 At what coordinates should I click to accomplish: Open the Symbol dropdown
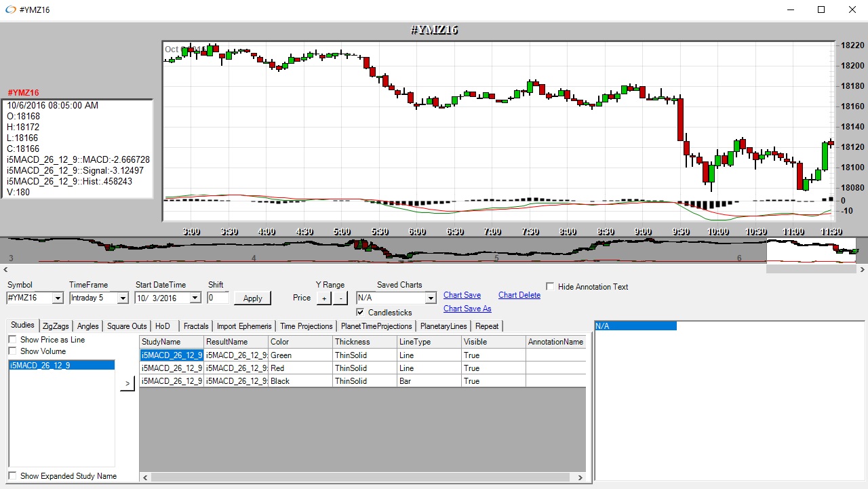pos(58,298)
